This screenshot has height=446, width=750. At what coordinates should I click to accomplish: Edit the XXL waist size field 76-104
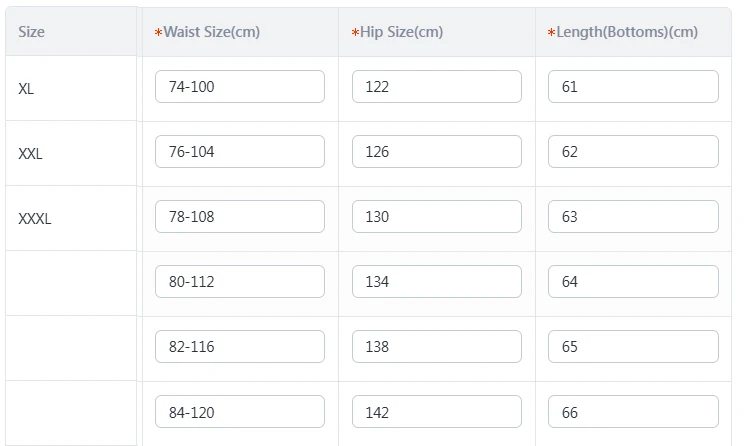240,152
